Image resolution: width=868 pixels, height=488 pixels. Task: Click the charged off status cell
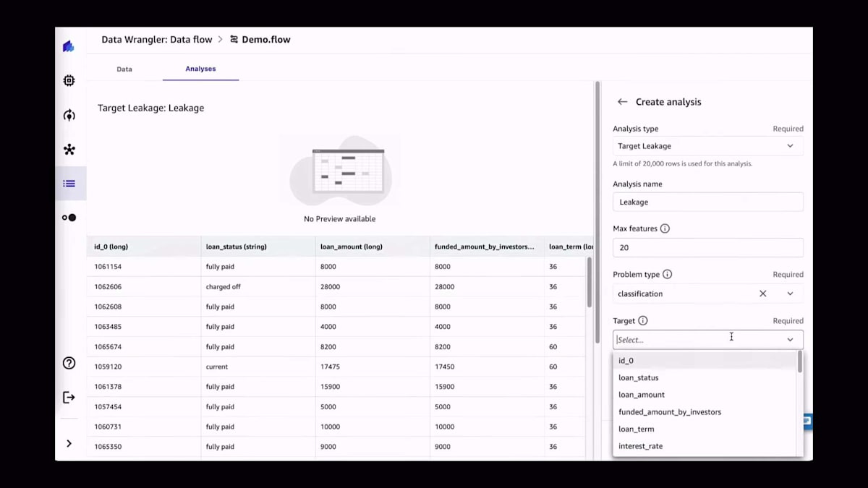[258, 287]
